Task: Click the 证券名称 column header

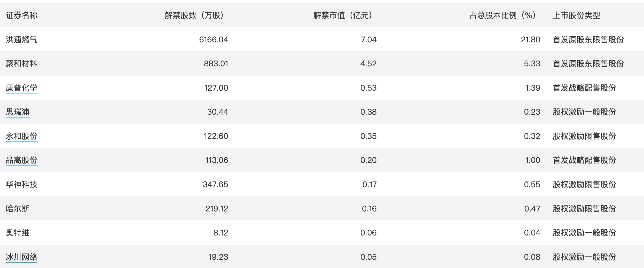Action: click(21, 15)
